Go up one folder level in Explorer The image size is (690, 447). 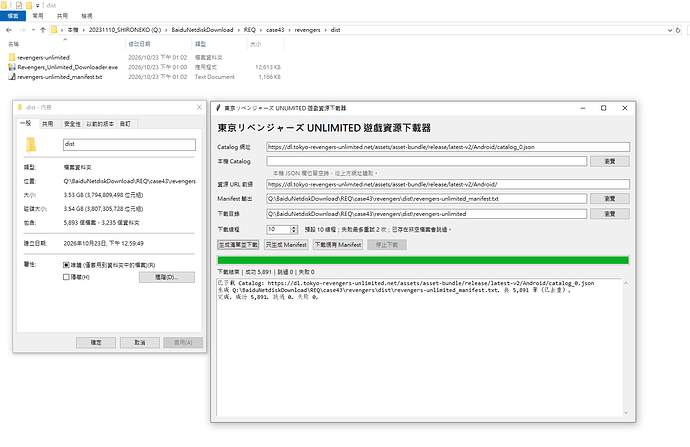43,30
